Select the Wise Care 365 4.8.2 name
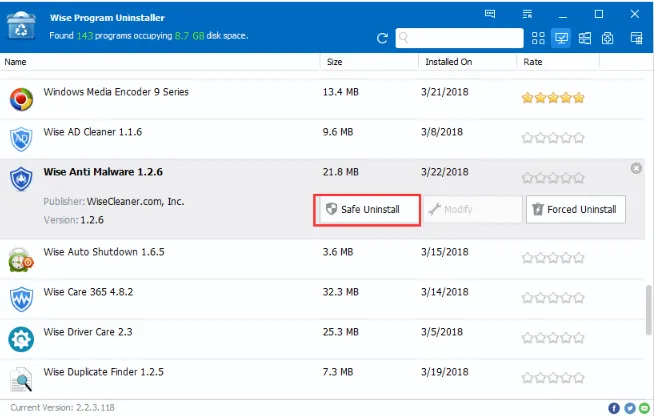 pos(88,292)
